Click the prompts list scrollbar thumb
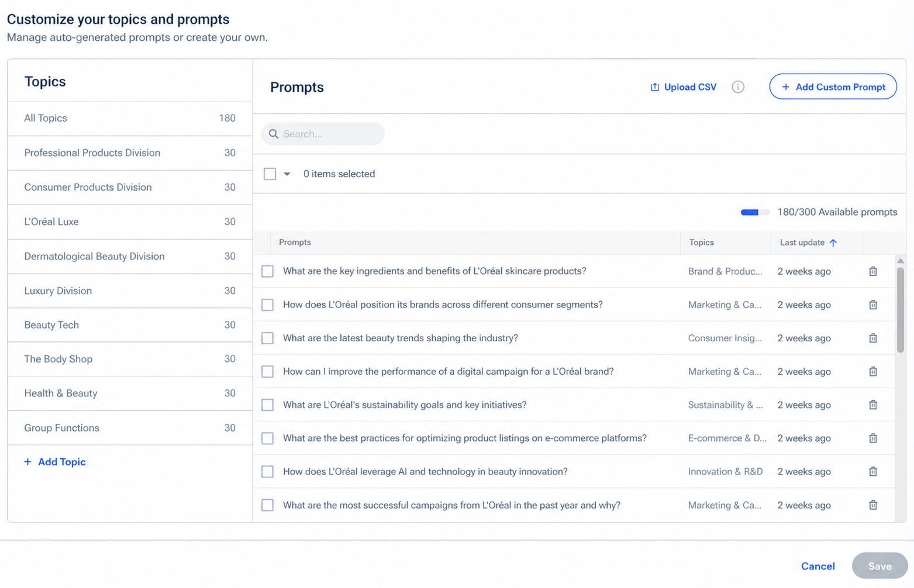Screen dimensions: 914x588 (x=901, y=310)
